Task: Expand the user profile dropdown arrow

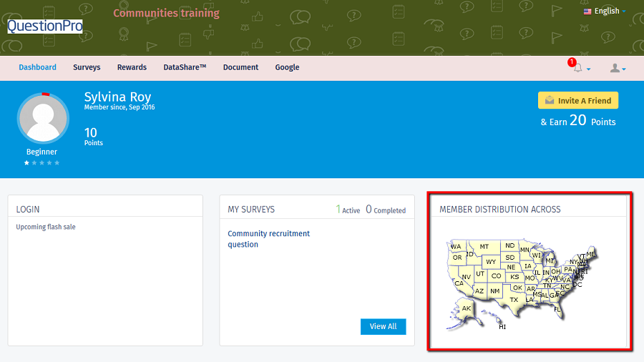Action: 624,69
